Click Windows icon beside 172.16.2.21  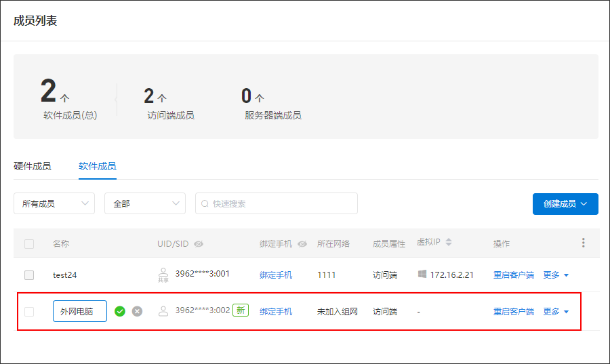click(x=422, y=274)
